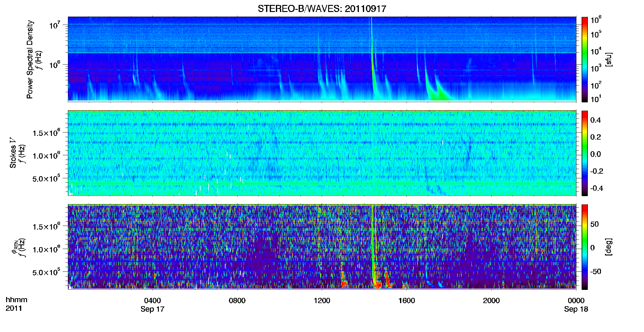The image size is (644, 332).
Task: Click the power spectral density spectrogram panel
Action: (x=322, y=59)
